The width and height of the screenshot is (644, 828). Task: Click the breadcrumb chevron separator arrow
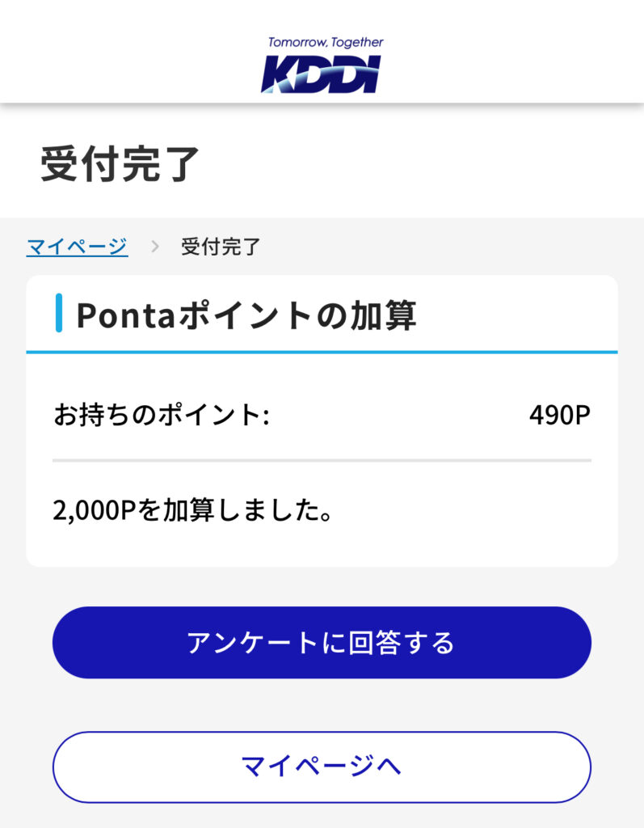(x=154, y=247)
